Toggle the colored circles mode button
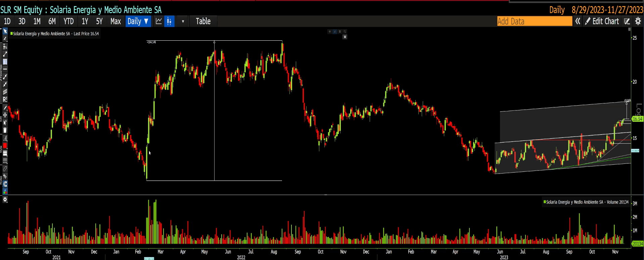Viewport: 644px width, 260px height. (5, 191)
